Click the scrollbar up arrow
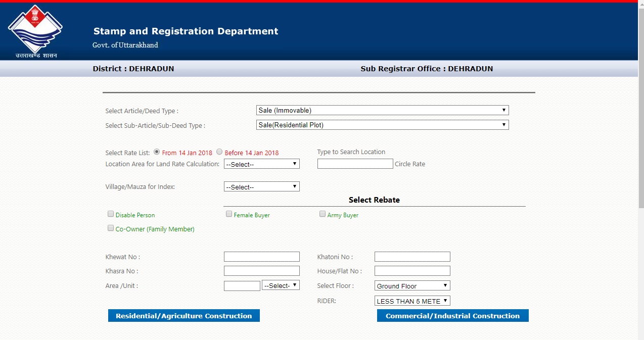Screen dimensions: 644x340 tap(640, 4)
